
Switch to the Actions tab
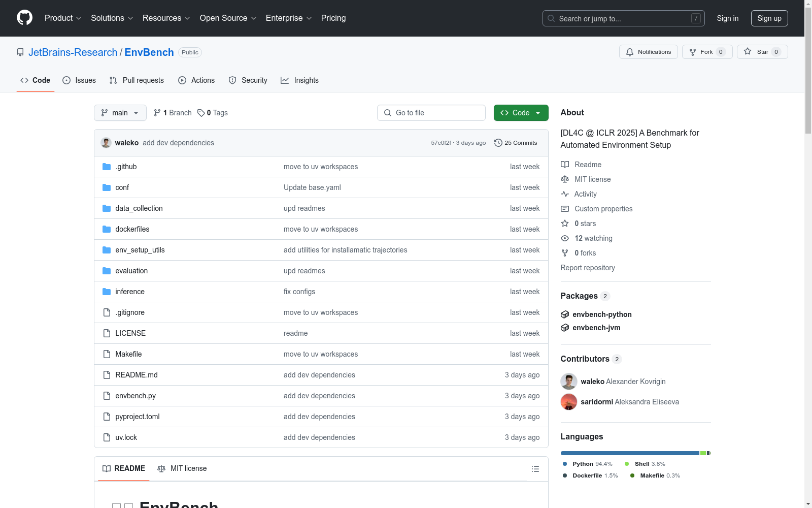point(196,80)
